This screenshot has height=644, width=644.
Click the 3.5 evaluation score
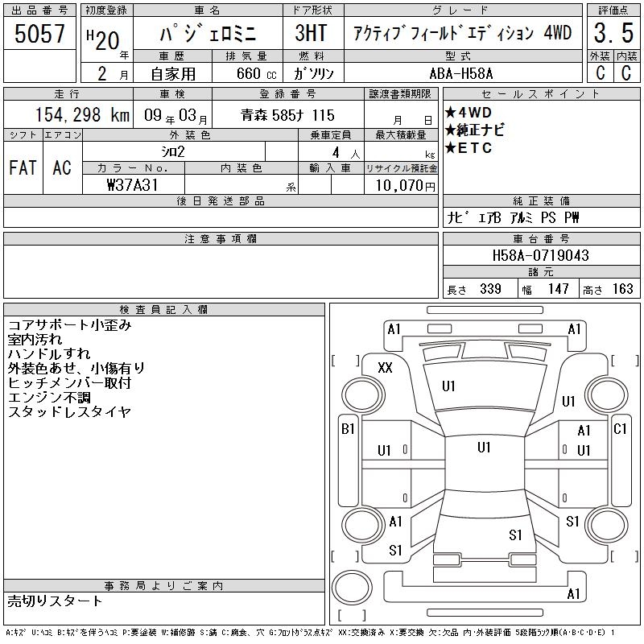(x=613, y=34)
